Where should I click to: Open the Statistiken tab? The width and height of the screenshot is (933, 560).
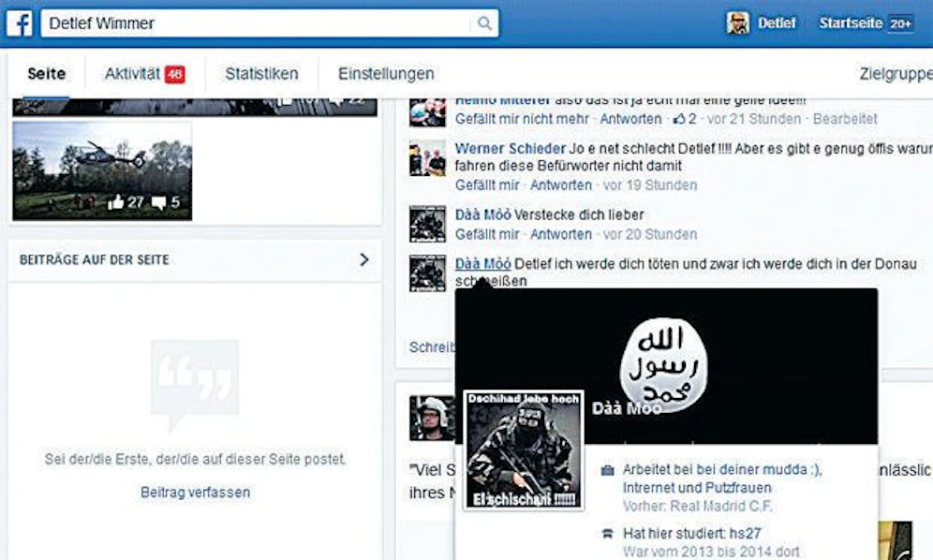[261, 74]
